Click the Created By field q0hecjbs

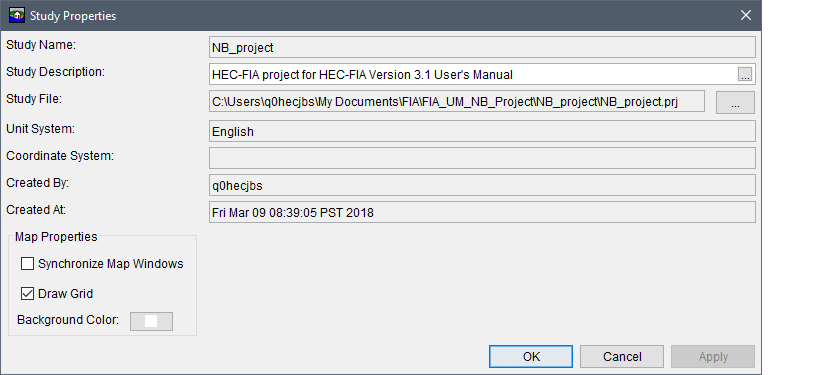[x=482, y=185]
